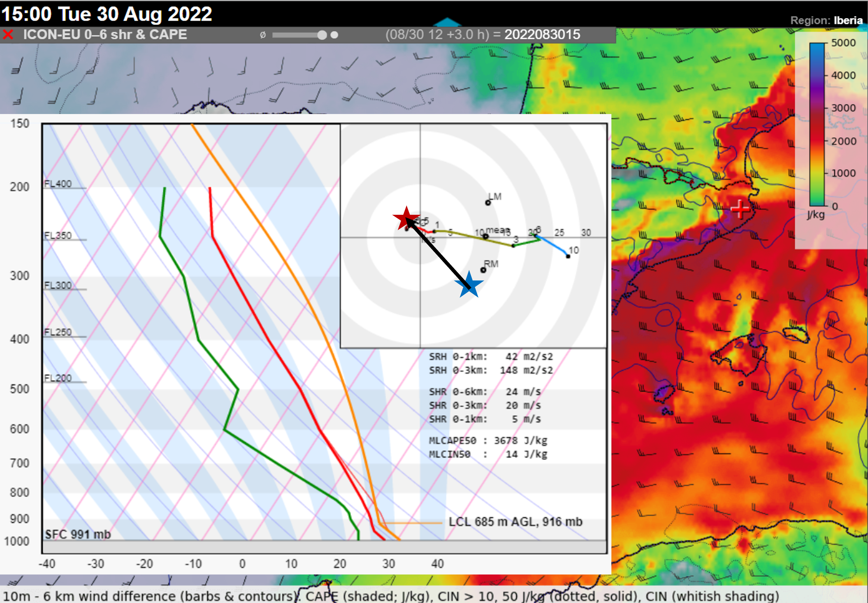Viewport: 868px width, 603px height.
Task: Click the FL300 flight level label
Action: tap(58, 285)
